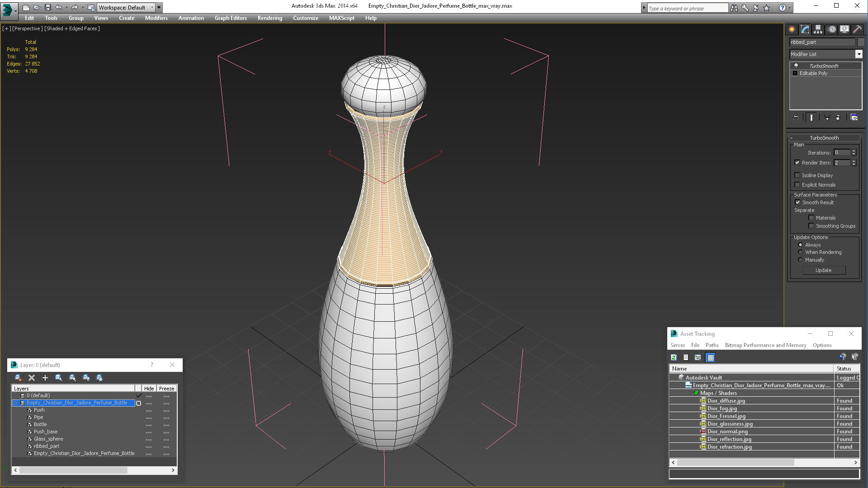Open the Modifiers menu
The image size is (868, 488).
tap(156, 18)
